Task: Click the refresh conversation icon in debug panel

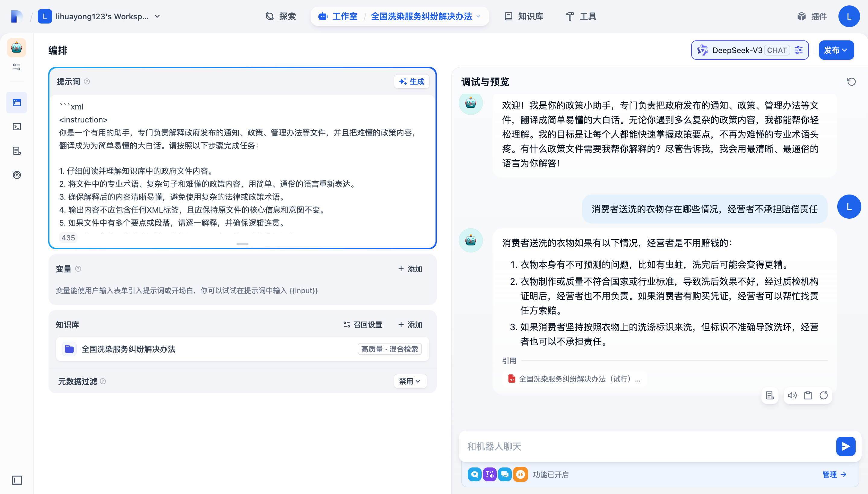Action: click(851, 82)
